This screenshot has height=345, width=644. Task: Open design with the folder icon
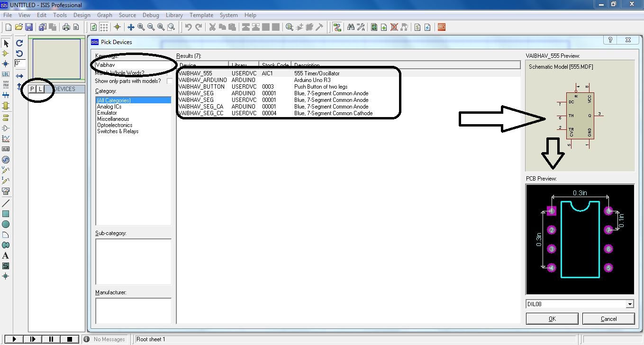pyautogui.click(x=19, y=27)
